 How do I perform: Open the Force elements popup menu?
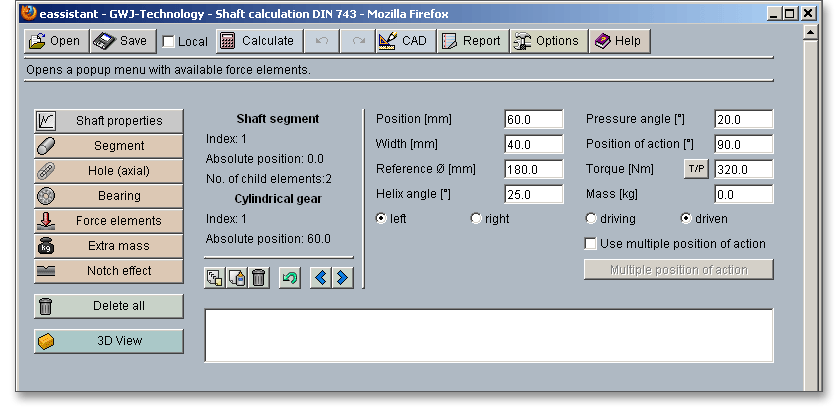point(109,221)
